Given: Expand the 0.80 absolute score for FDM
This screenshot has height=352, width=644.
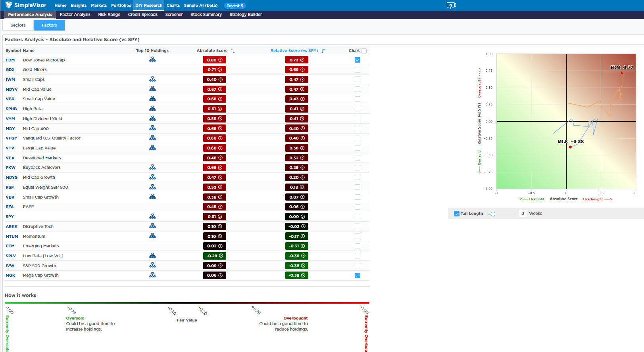Looking at the screenshot, I should (214, 60).
